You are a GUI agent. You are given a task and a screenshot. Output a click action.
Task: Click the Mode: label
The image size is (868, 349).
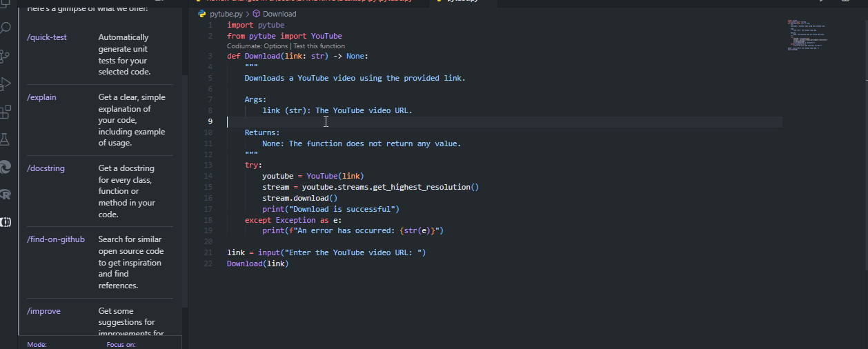[37, 344]
